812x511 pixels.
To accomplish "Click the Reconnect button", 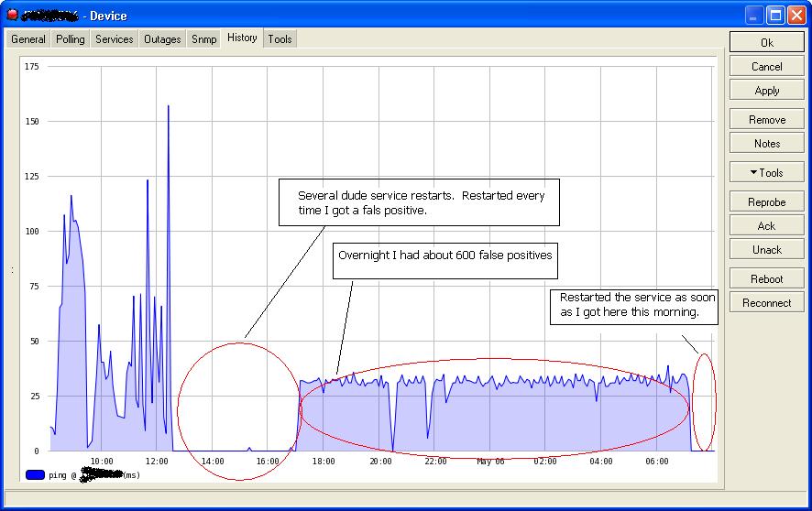I will (767, 302).
